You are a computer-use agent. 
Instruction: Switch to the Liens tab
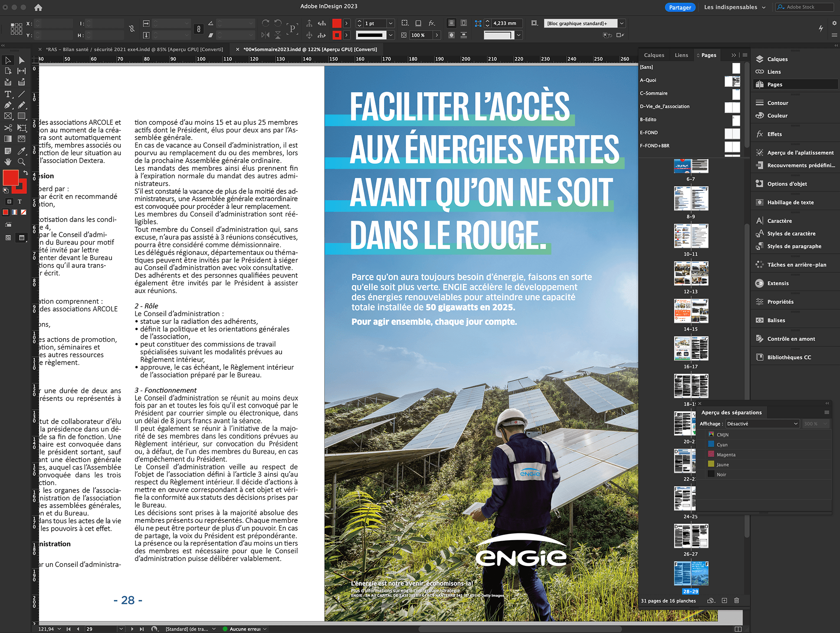pos(681,55)
